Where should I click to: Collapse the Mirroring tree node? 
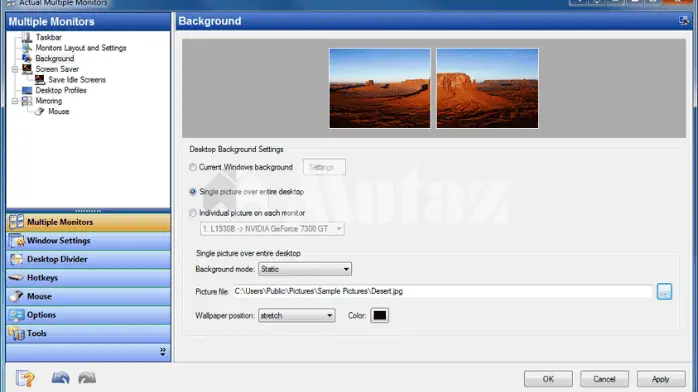(x=15, y=101)
